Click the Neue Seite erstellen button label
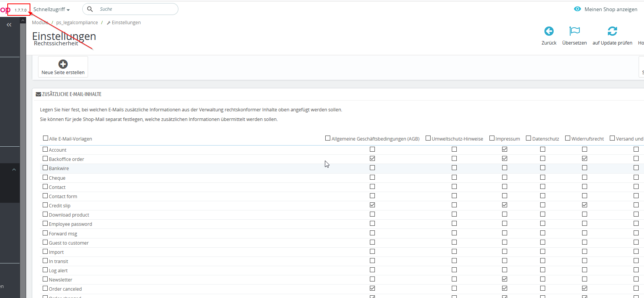644x298 pixels. point(63,73)
